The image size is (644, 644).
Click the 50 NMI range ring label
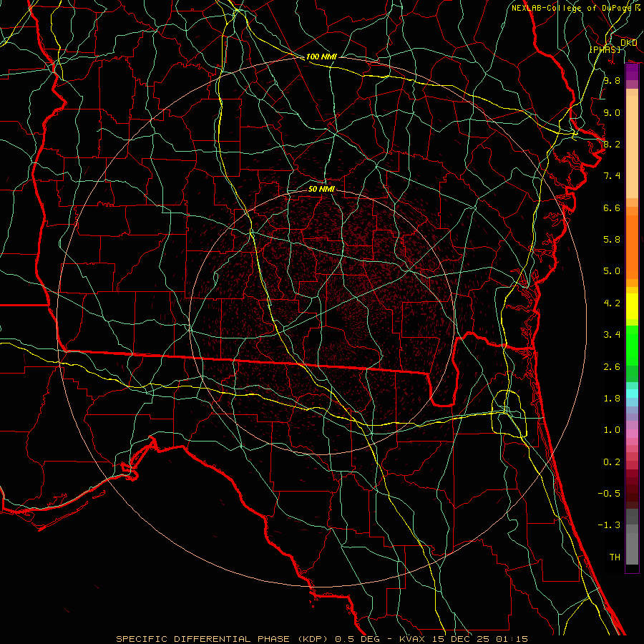[321, 189]
